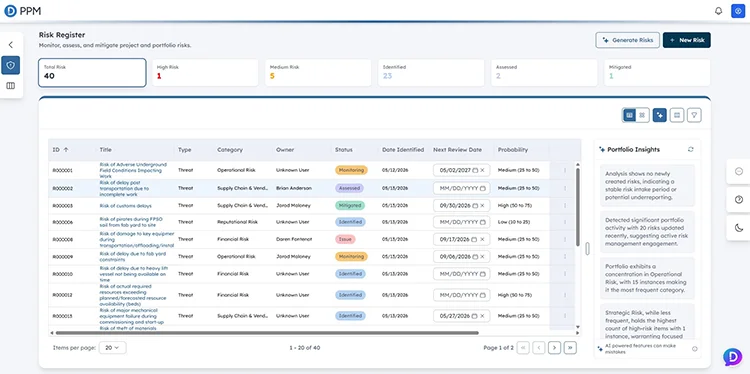Switch to table view toggle

pyautogui.click(x=629, y=115)
